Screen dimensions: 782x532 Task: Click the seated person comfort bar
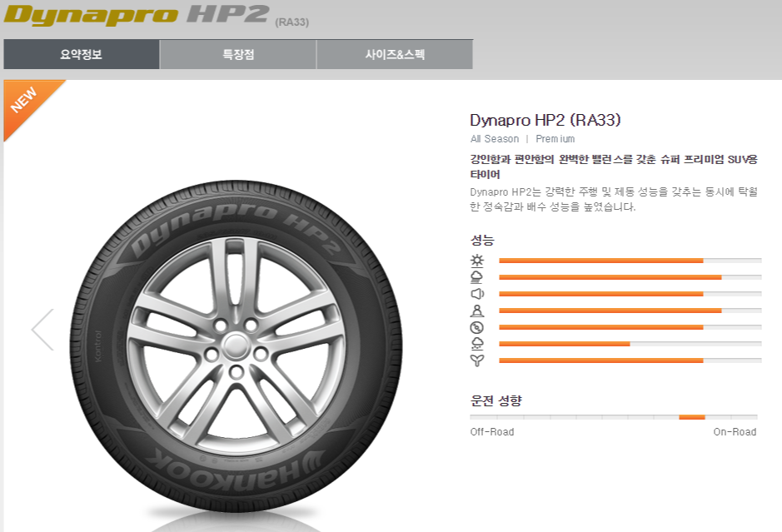630,311
